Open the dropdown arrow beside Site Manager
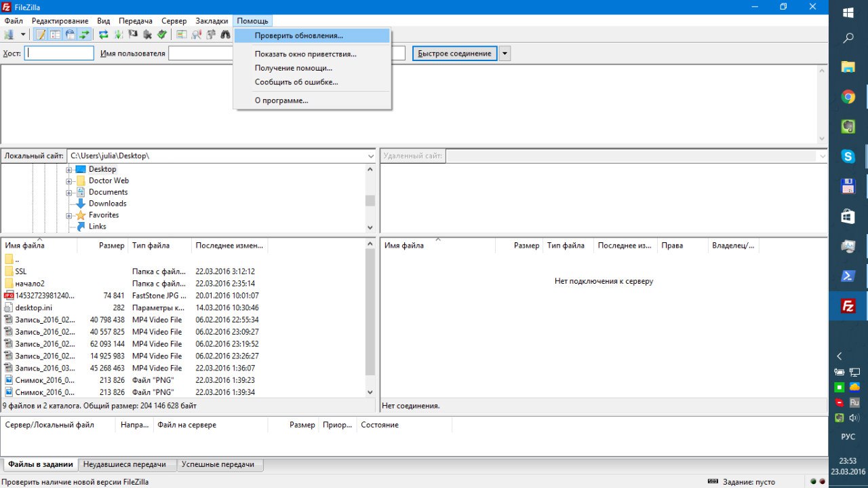 coord(22,35)
